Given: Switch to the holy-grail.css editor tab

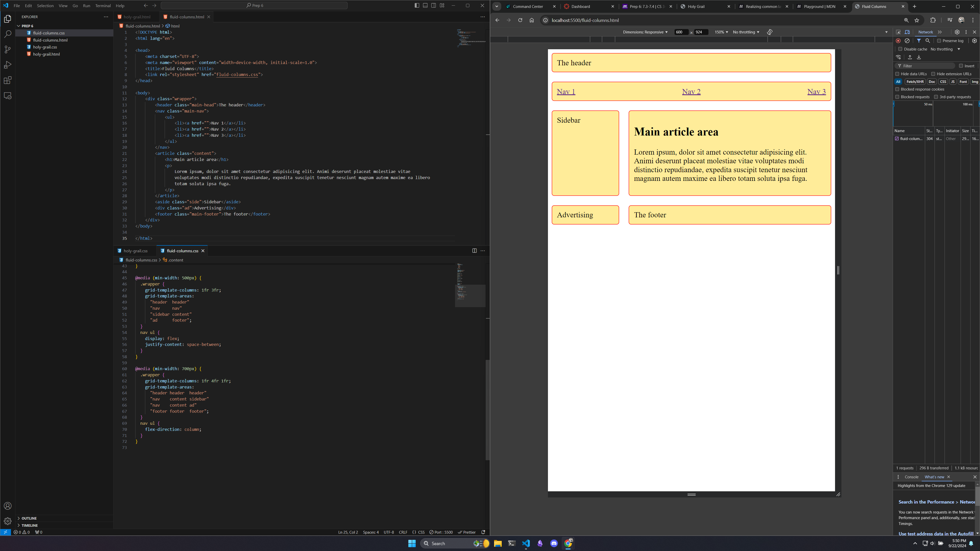Looking at the screenshot, I should tap(136, 251).
